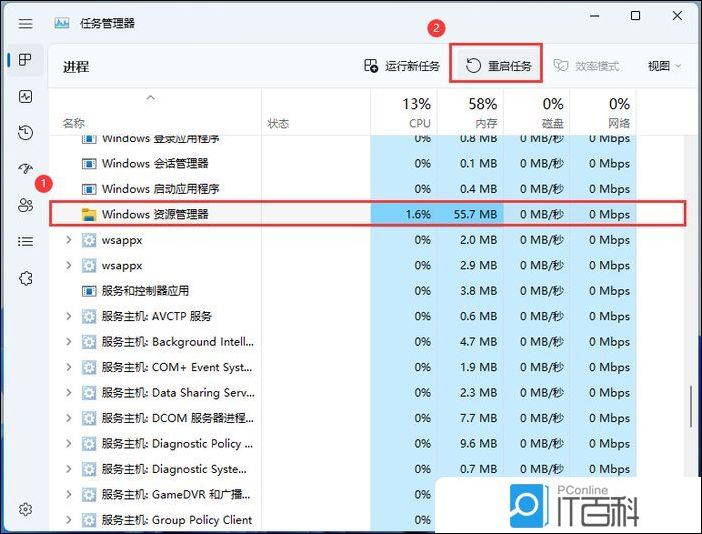Select the Processes sidebar icon
Viewport: 702px width, 534px height.
(26, 60)
